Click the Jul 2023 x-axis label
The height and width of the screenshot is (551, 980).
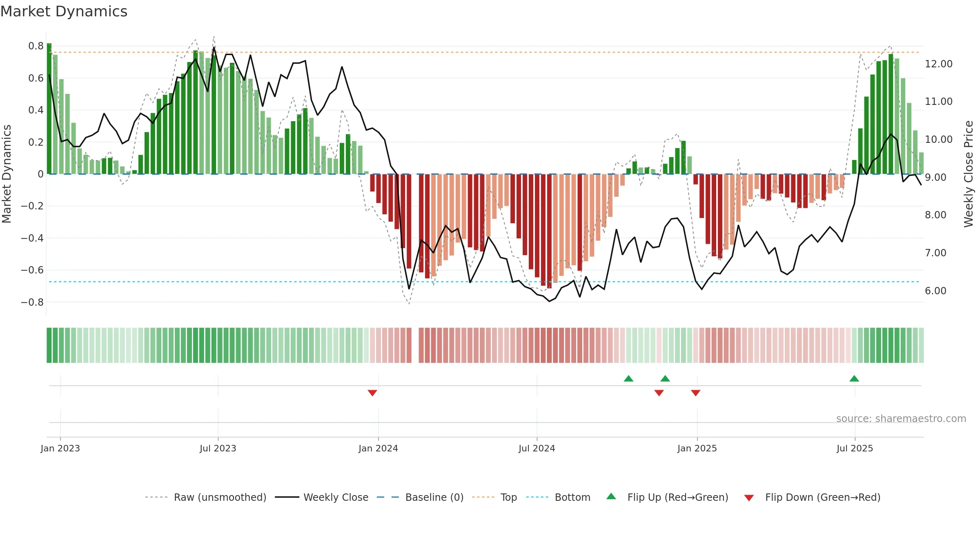pos(218,448)
